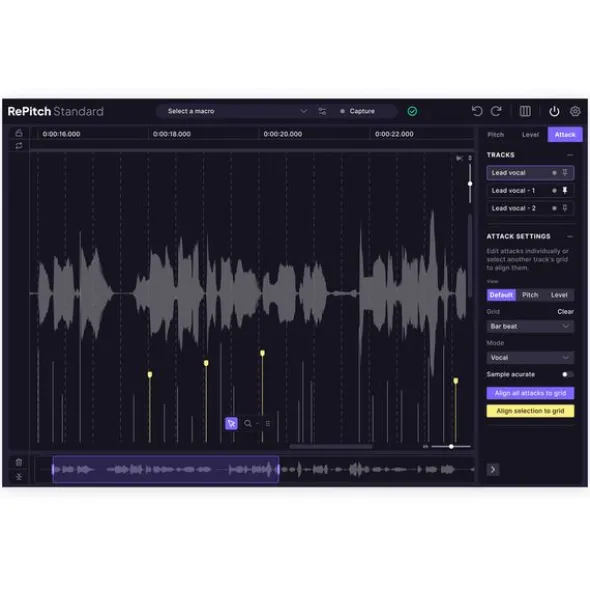The image size is (590, 591).
Task: Click the green status checkmark icon
Action: pos(412,111)
